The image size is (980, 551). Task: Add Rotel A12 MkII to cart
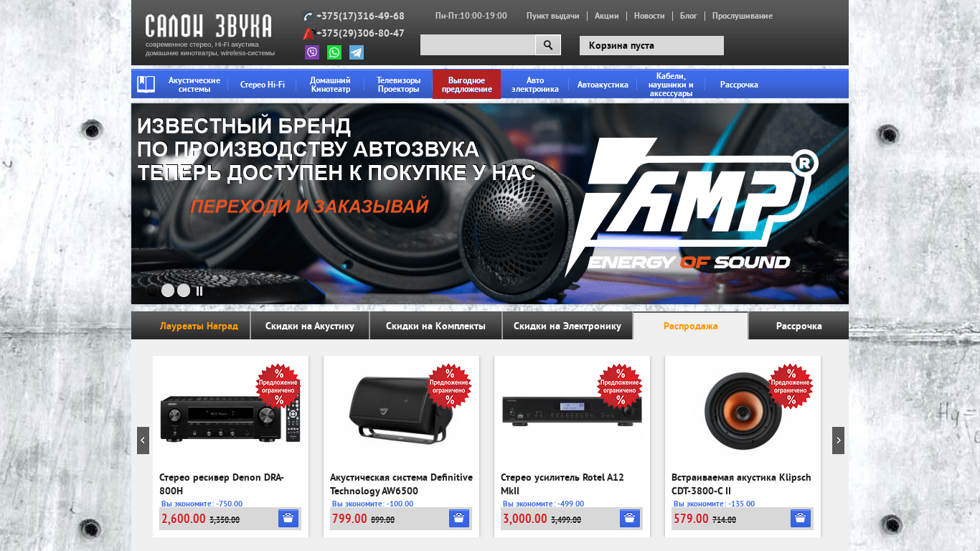click(630, 519)
